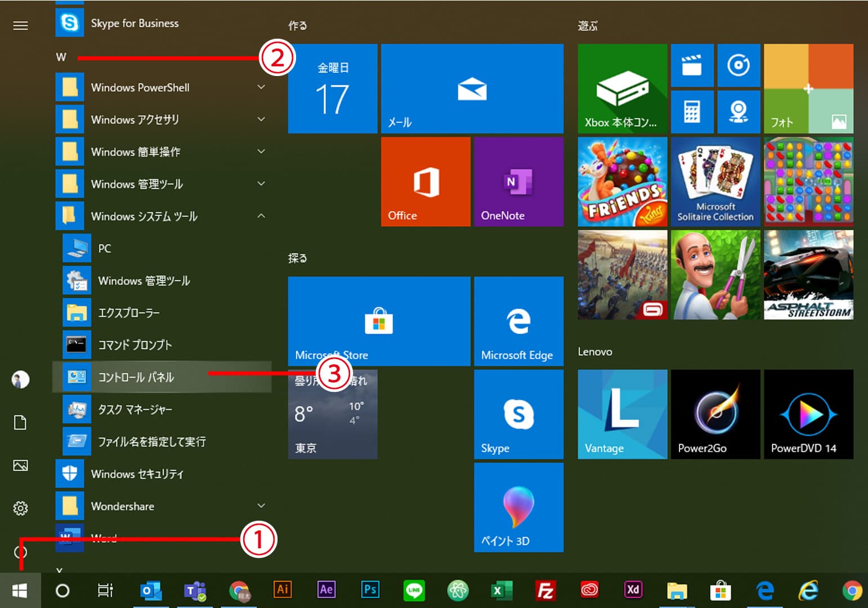This screenshot has width=868, height=608.
Task: Open the Calculator small tile
Action: (692, 111)
